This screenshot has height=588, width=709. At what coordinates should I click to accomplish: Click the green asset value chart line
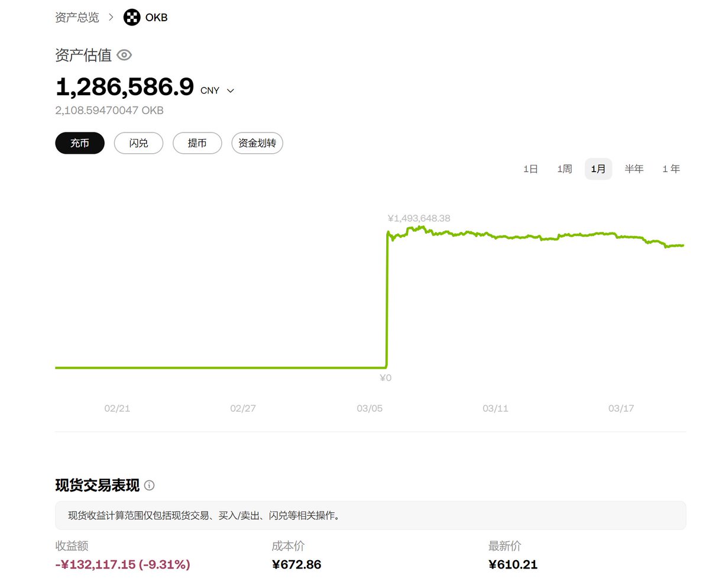[532, 236]
